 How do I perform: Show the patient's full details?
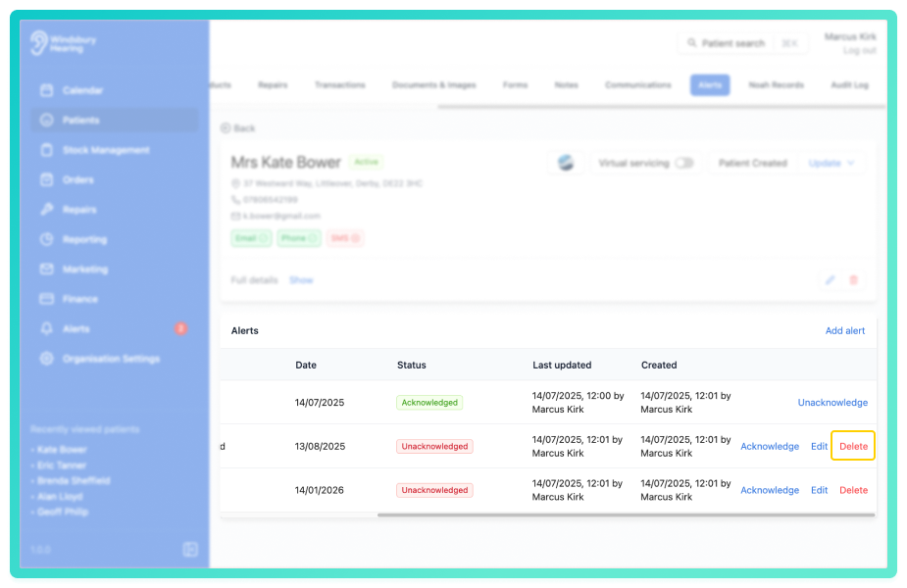[301, 280]
